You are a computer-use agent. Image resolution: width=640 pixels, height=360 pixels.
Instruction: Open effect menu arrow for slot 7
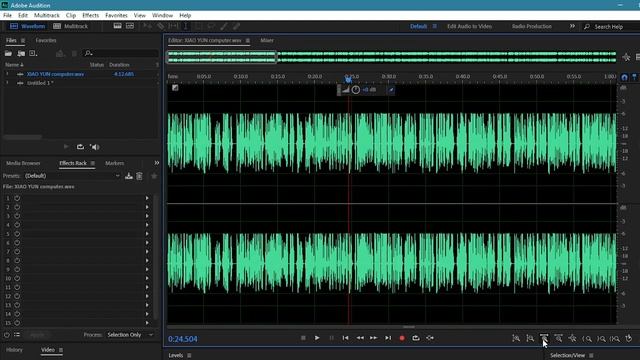(147, 251)
